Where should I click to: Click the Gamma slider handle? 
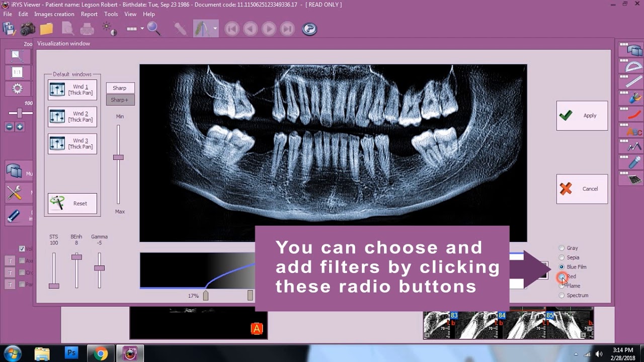pyautogui.click(x=99, y=268)
